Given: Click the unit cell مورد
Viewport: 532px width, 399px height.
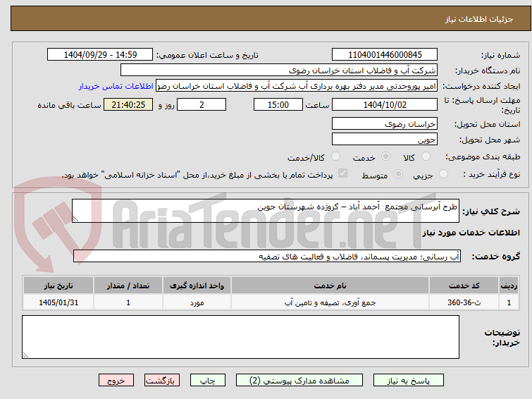Looking at the screenshot, I should (197, 302).
